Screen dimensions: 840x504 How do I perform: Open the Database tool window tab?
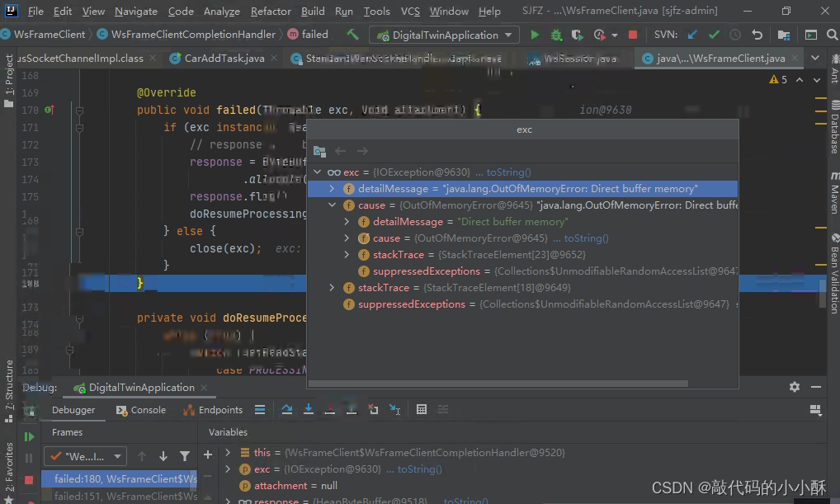pos(835,127)
